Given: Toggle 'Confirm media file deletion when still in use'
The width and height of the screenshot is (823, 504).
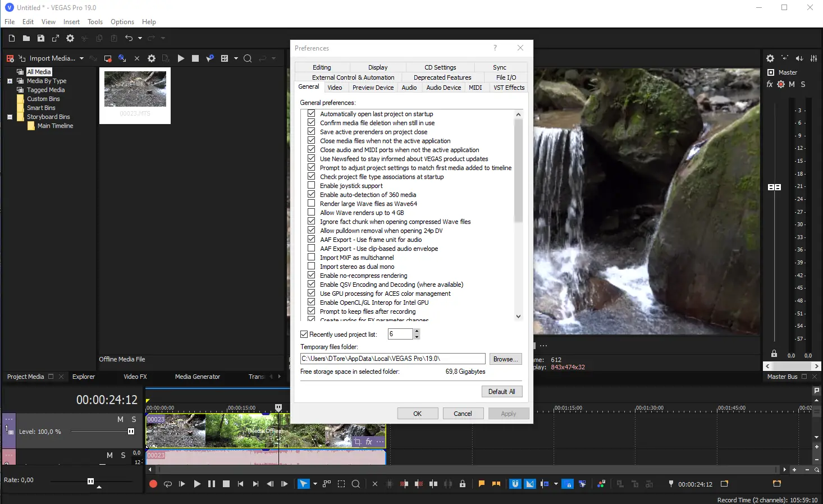Looking at the screenshot, I should (311, 122).
